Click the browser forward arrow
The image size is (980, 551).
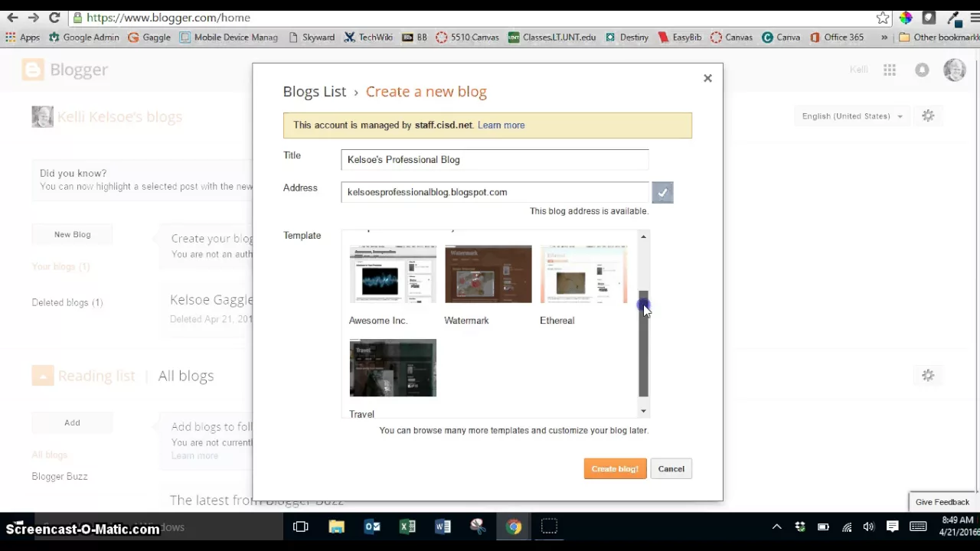pos(33,17)
